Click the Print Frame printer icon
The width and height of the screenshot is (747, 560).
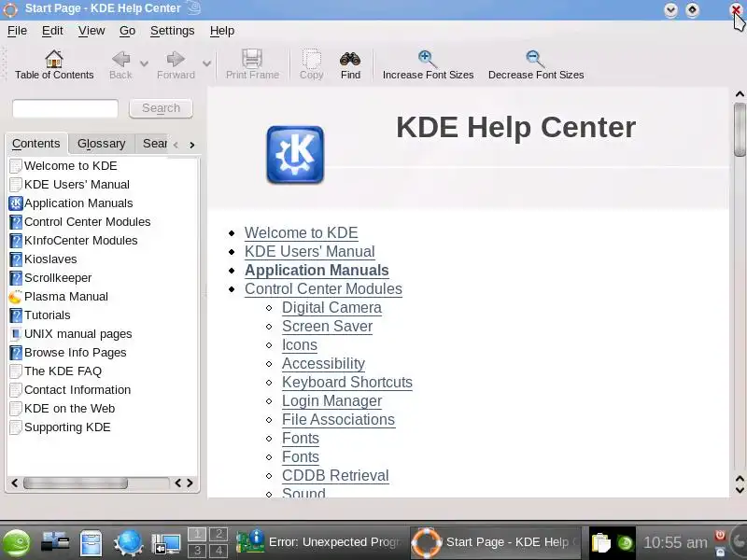[252, 59]
